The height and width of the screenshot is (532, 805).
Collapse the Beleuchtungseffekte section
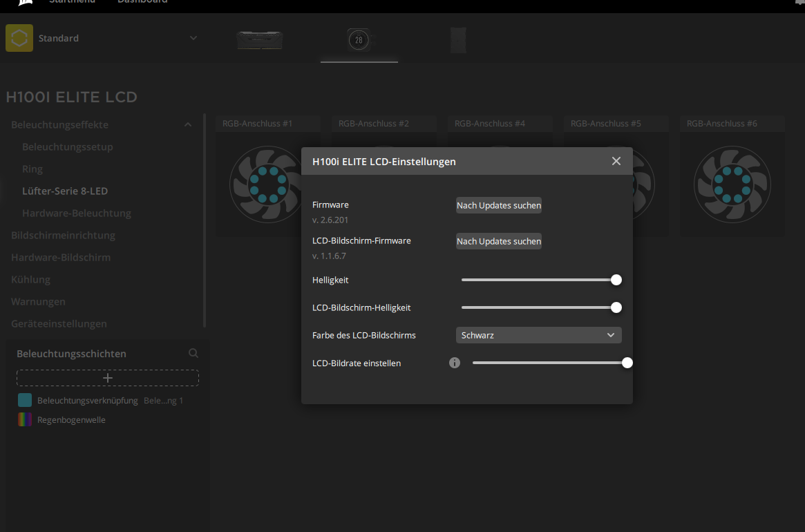[x=188, y=125]
